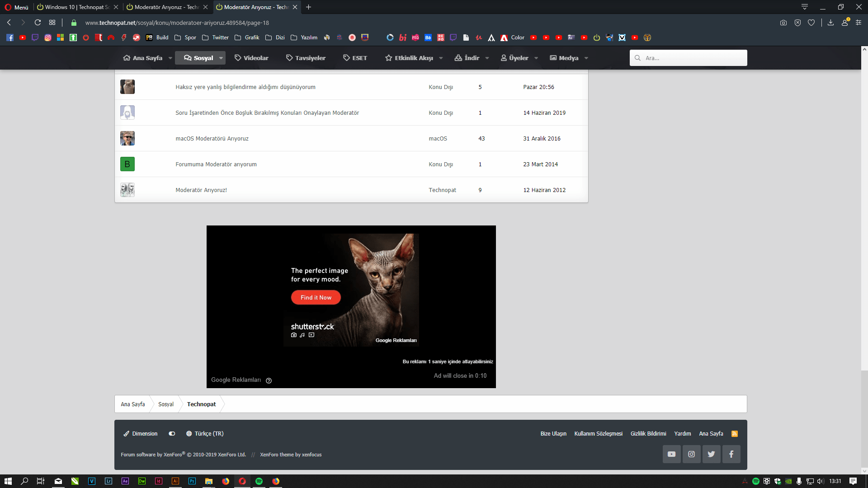Screen dimensions: 868x488
Task: Open macOS Moderatörü Arıyoruz thread
Action: pyautogui.click(x=212, y=139)
